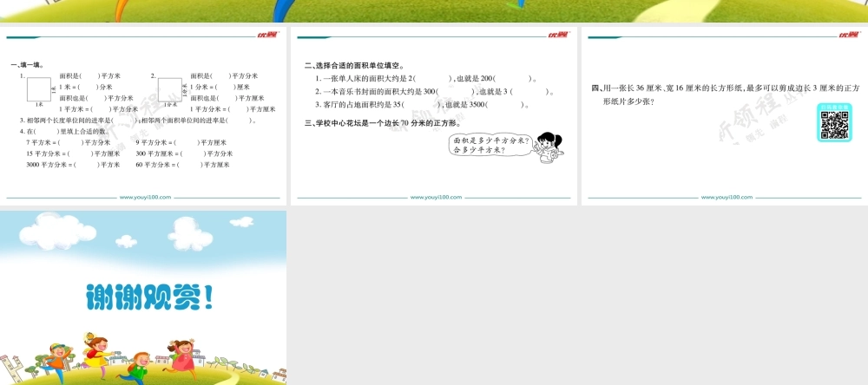Viewport: 868px width, 385px height.
Task: Click the text 1 平方米 = ( )平方分米
Action: 97,109
